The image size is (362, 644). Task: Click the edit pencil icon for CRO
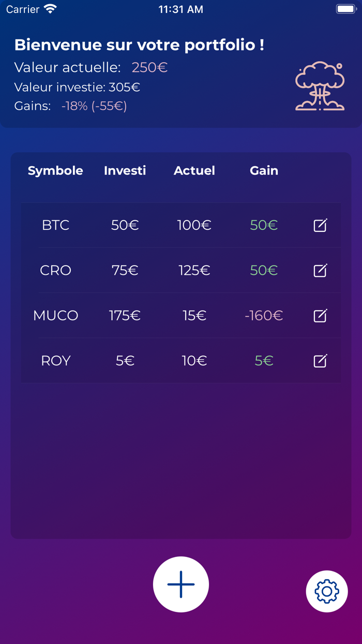coord(321,270)
